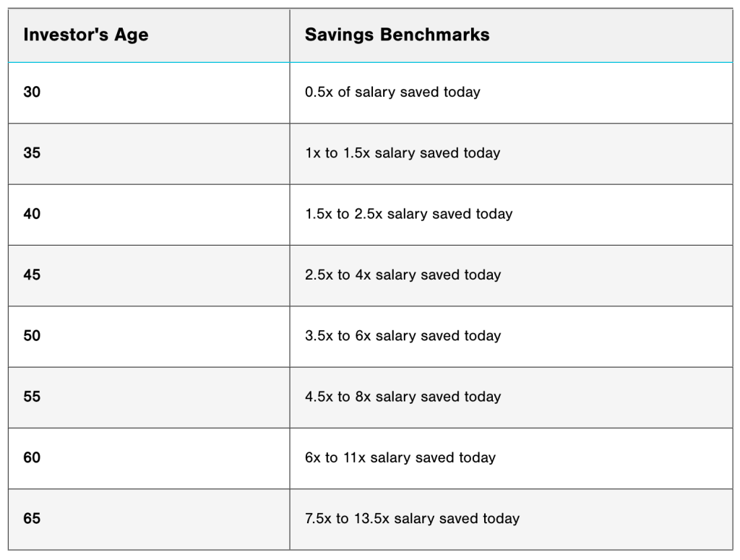Click "6x to 11x salary saved today"
Image resolution: width=740 pixels, height=560 pixels.
(x=400, y=457)
